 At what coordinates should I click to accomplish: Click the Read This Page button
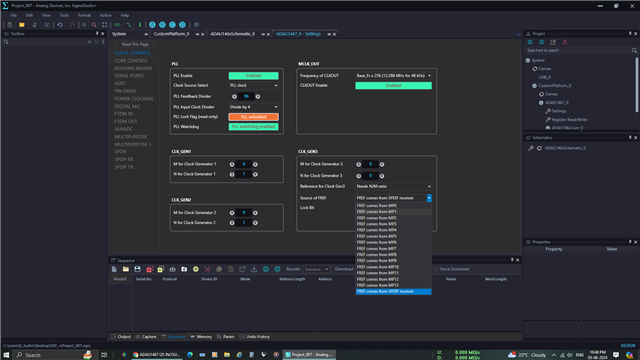[135, 44]
